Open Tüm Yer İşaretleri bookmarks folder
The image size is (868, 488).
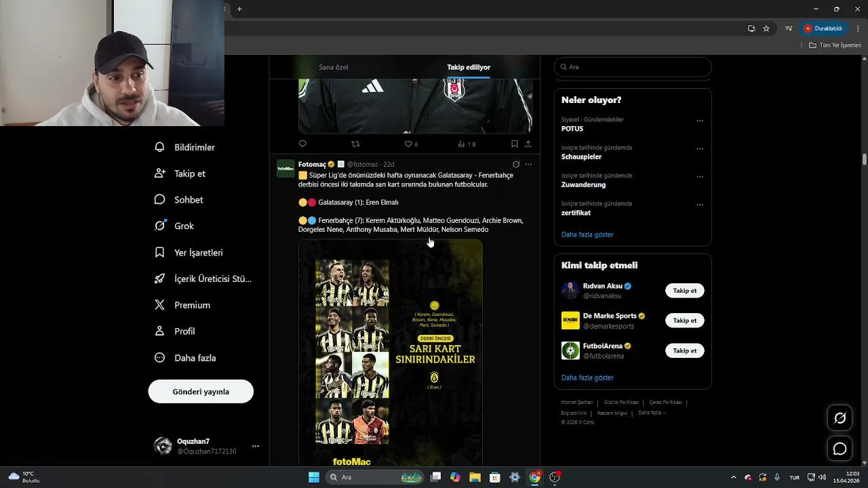(x=835, y=45)
